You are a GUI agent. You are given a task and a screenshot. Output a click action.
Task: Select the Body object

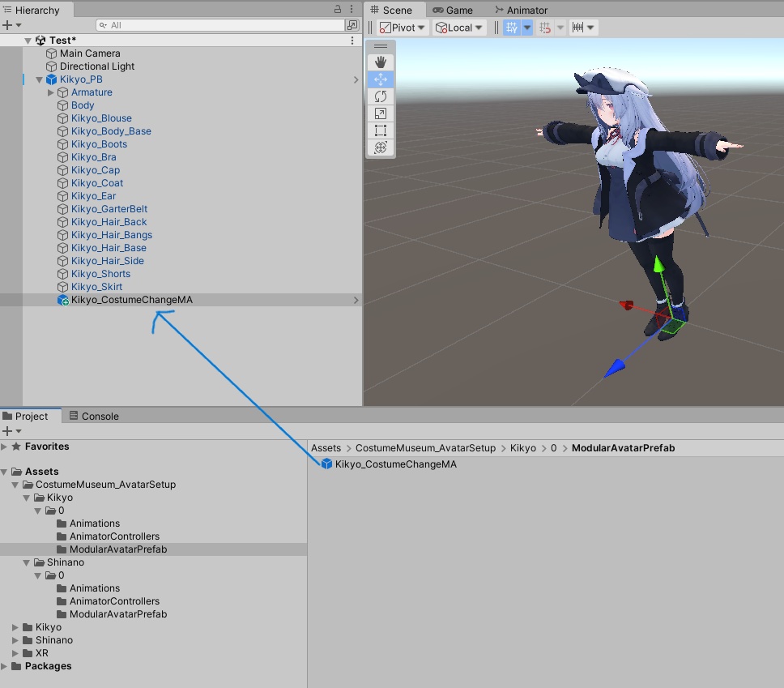pyautogui.click(x=83, y=105)
